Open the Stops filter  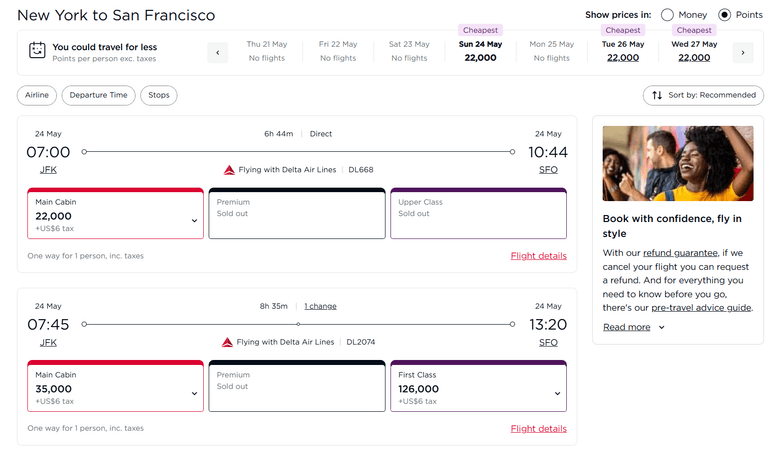[159, 96]
